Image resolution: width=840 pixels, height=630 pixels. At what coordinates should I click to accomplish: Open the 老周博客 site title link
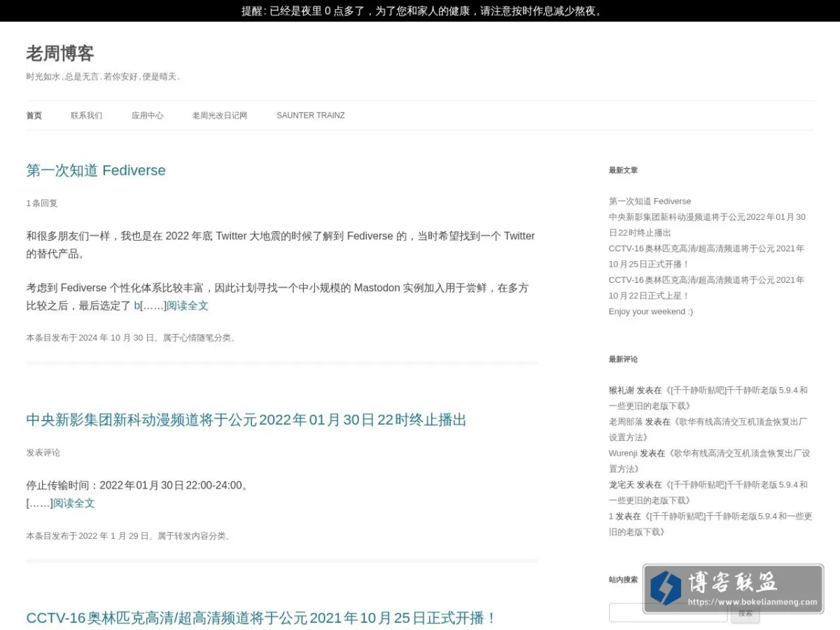60,53
